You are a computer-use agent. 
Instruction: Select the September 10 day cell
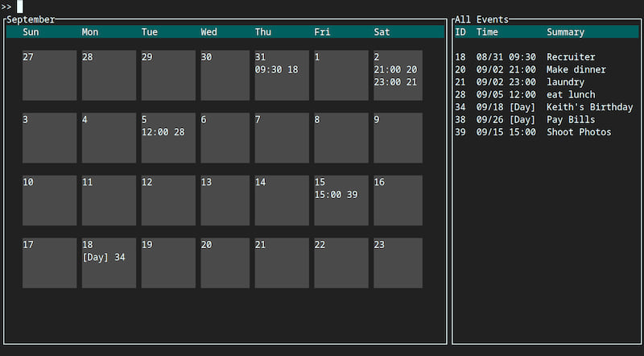(x=49, y=201)
